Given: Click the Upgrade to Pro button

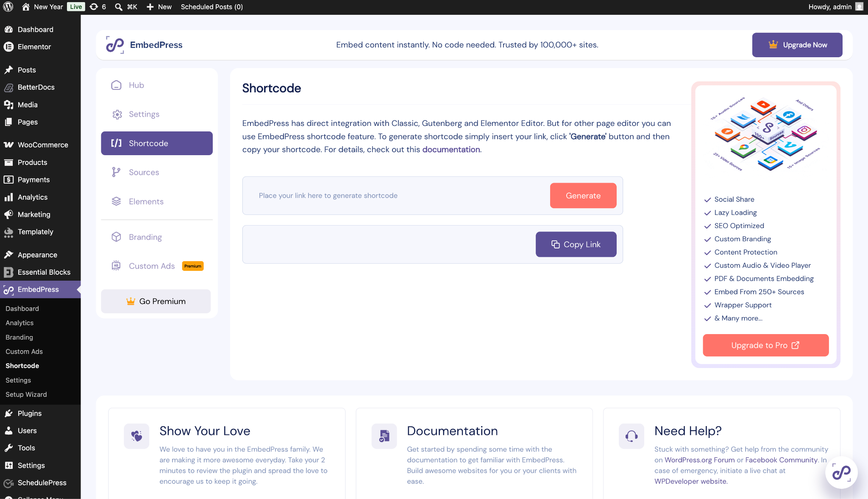Looking at the screenshot, I should [x=766, y=345].
